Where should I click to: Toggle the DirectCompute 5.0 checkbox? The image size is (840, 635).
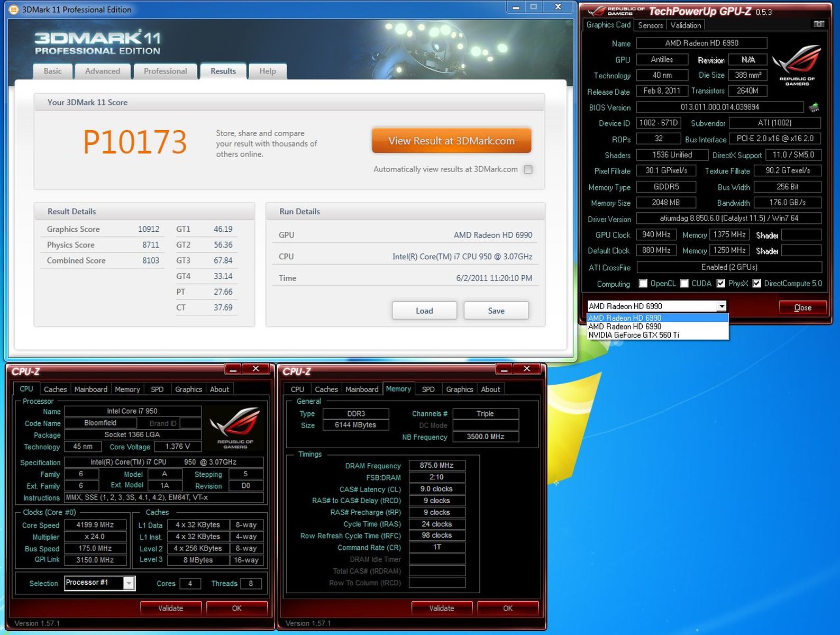coord(757,283)
